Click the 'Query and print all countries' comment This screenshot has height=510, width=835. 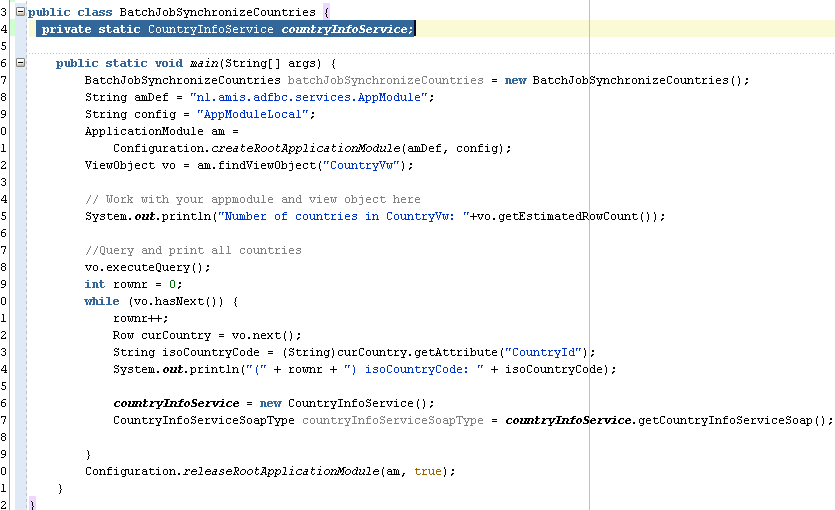click(193, 250)
